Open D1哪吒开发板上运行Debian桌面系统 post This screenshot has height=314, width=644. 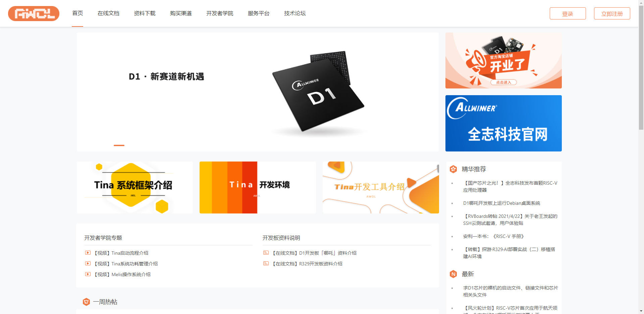pyautogui.click(x=501, y=203)
